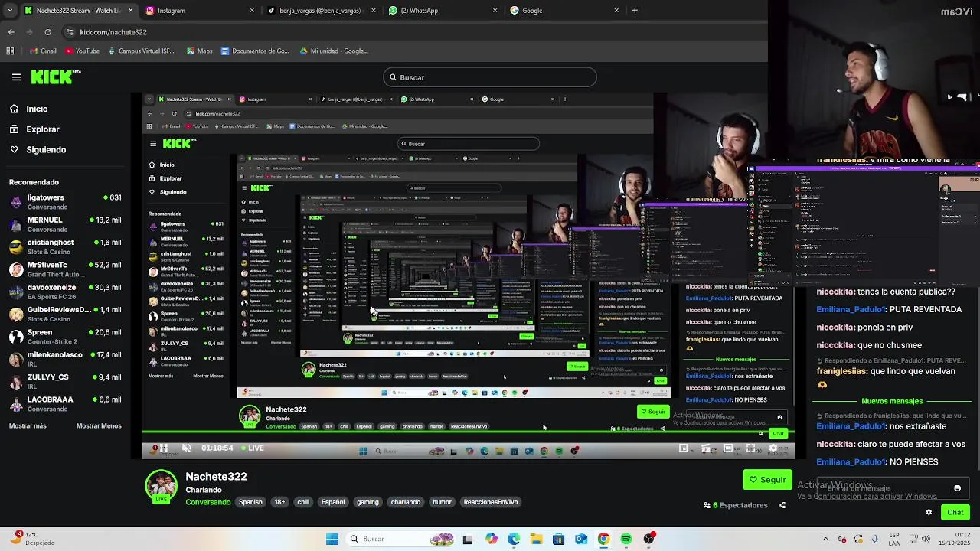Click the green Chat send button

tap(955, 512)
